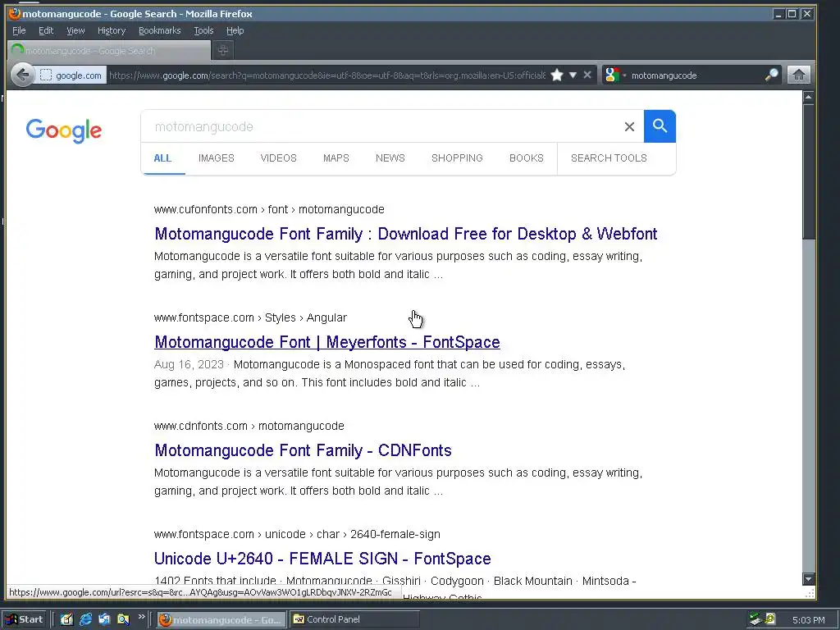Open the Bookmarks menu
The height and width of the screenshot is (630, 840).
coord(160,30)
